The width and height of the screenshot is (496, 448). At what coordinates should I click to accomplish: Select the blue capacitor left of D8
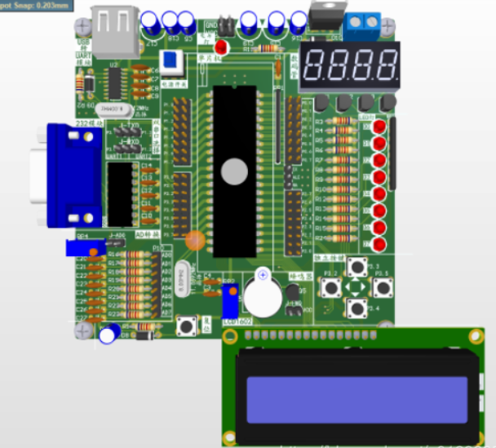click(109, 334)
